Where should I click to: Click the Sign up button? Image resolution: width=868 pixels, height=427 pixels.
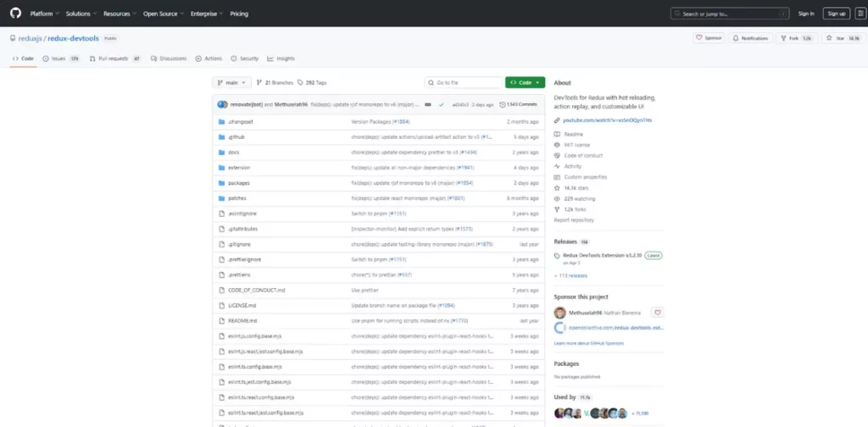pyautogui.click(x=836, y=14)
